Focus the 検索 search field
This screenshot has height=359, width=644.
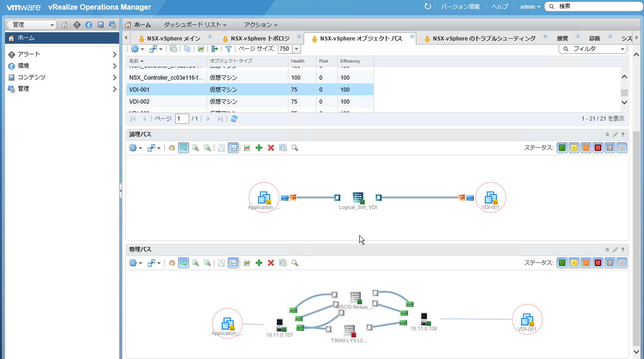pos(593,6)
